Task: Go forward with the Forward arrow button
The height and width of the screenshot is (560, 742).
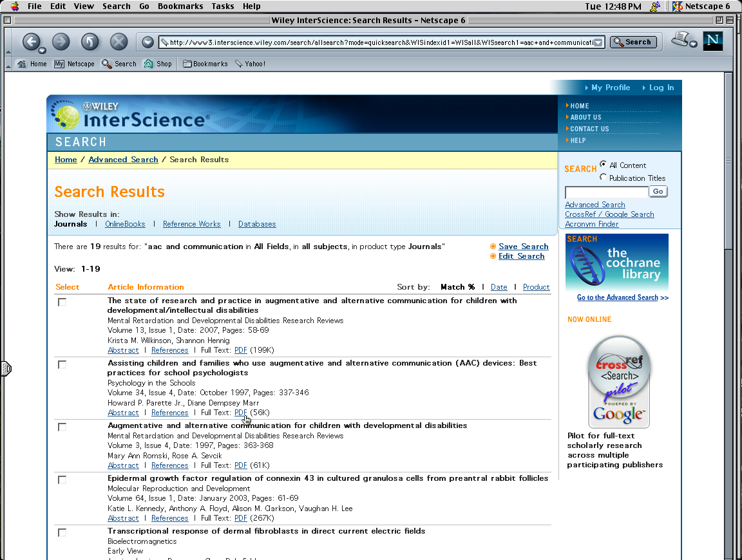Action: coord(61,42)
